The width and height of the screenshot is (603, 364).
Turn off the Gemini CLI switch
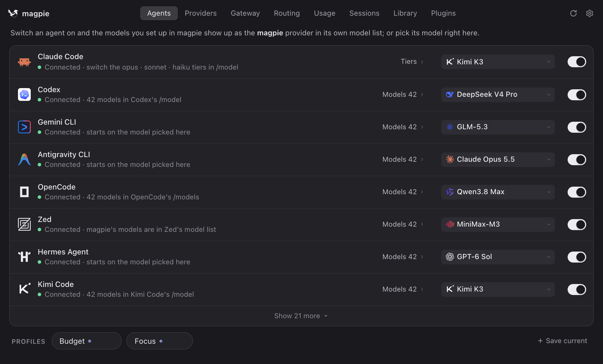pyautogui.click(x=577, y=127)
